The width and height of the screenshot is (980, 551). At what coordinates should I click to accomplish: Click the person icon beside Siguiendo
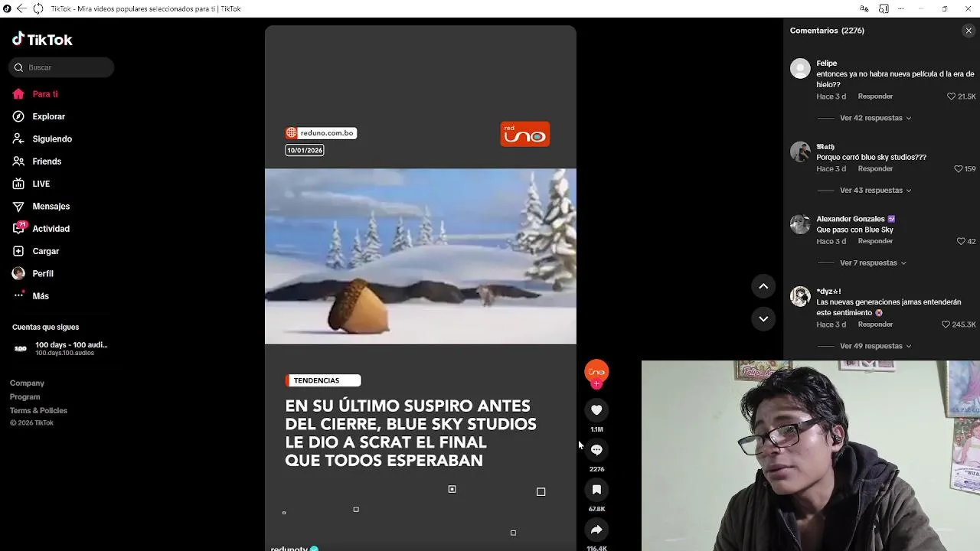tap(18, 139)
